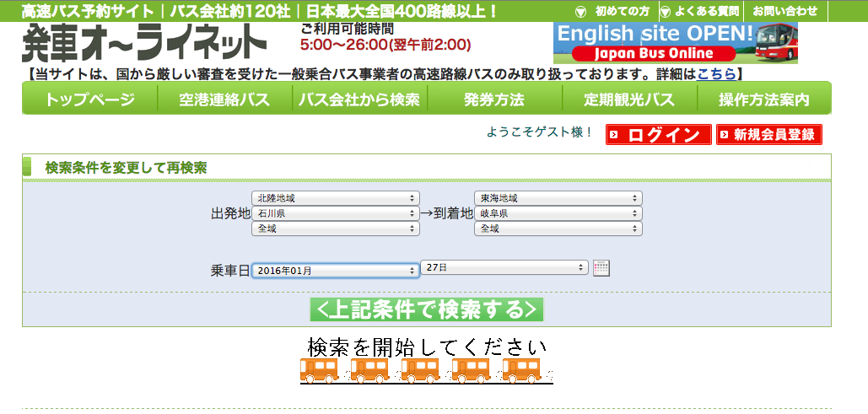Click the 検索を開始してください message text
The height and width of the screenshot is (414, 868).
pos(427,347)
